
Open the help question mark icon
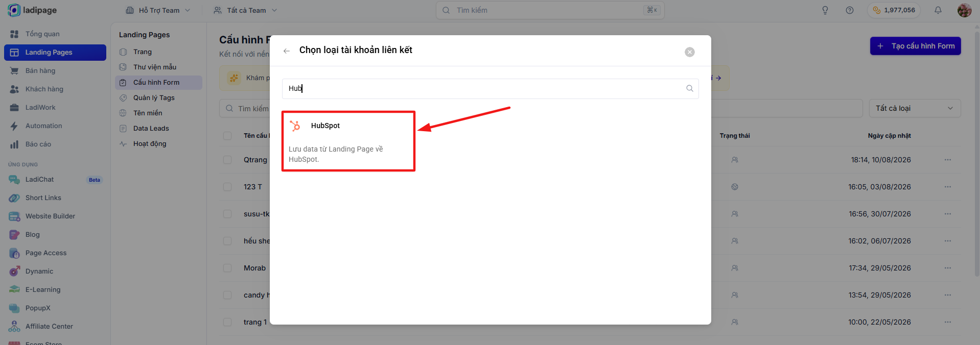850,10
